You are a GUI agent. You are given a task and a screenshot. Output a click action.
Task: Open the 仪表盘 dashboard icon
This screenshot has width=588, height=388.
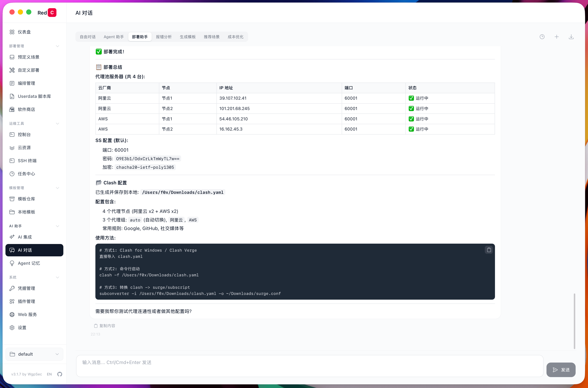point(12,32)
